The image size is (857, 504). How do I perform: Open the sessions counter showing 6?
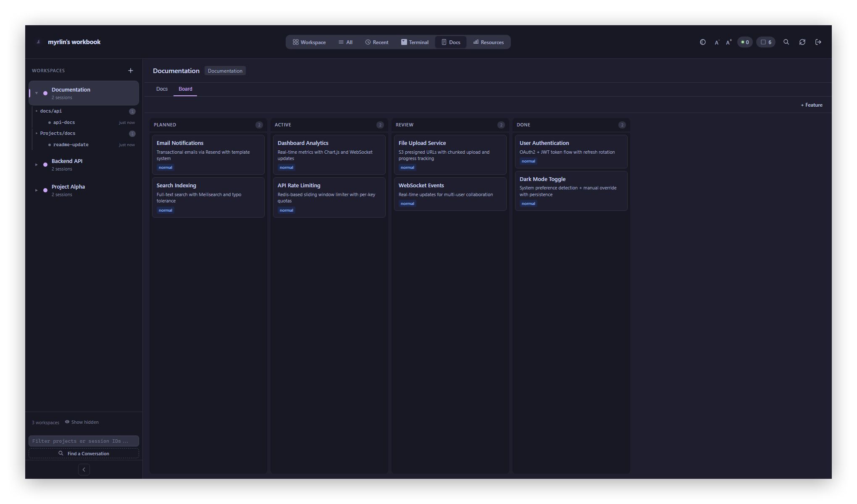pyautogui.click(x=766, y=42)
